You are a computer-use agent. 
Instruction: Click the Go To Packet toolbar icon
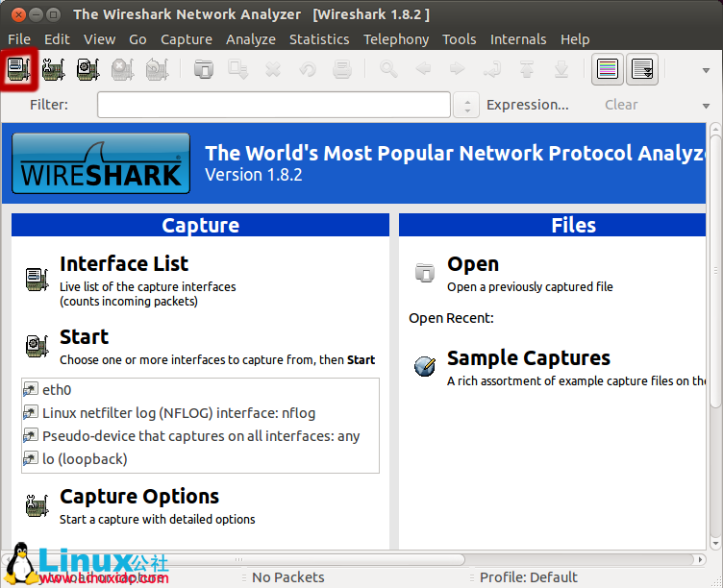click(492, 69)
